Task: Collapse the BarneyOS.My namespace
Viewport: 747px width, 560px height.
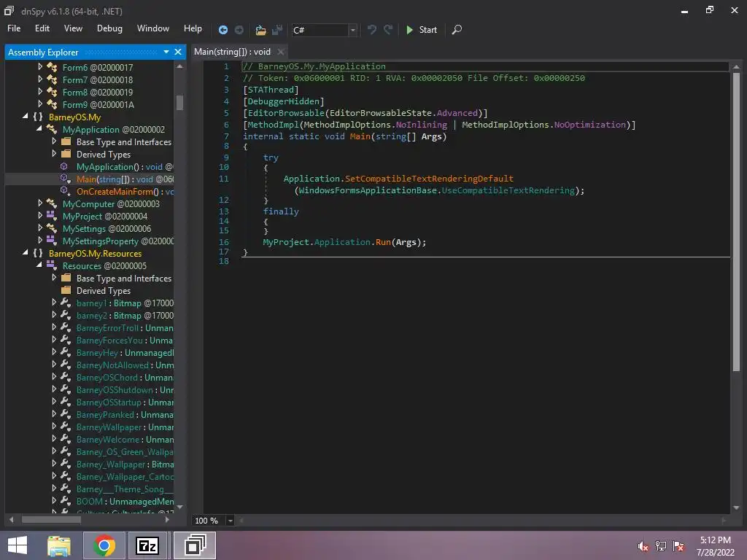Action: [x=25, y=116]
